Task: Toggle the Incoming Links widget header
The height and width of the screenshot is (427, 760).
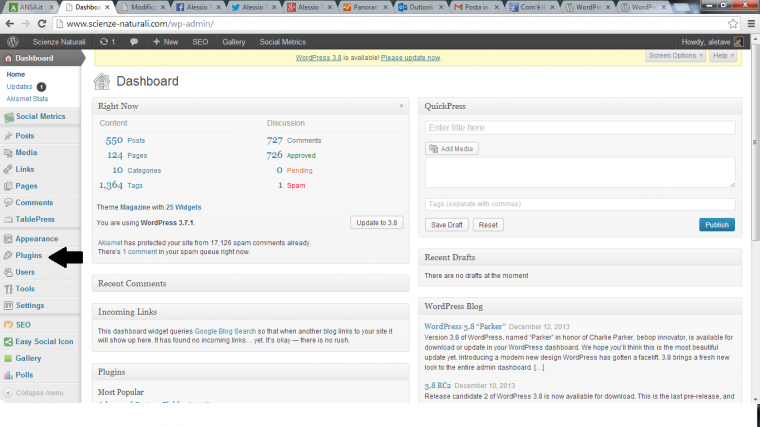Action: coord(251,312)
